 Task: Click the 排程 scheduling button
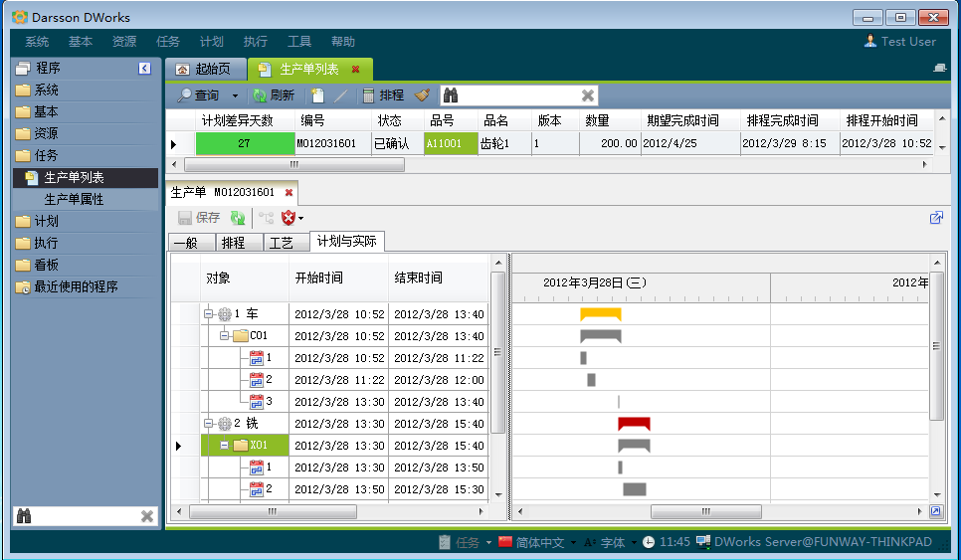(382, 95)
